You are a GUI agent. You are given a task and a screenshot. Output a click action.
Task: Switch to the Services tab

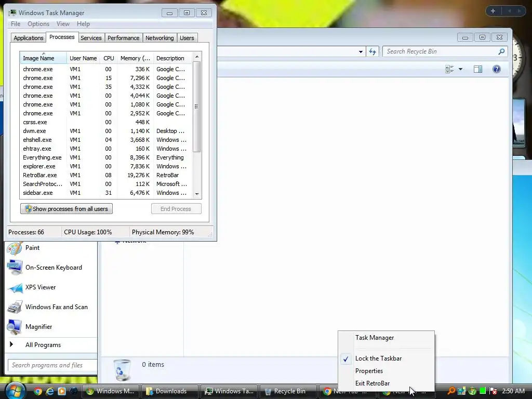pyautogui.click(x=91, y=38)
